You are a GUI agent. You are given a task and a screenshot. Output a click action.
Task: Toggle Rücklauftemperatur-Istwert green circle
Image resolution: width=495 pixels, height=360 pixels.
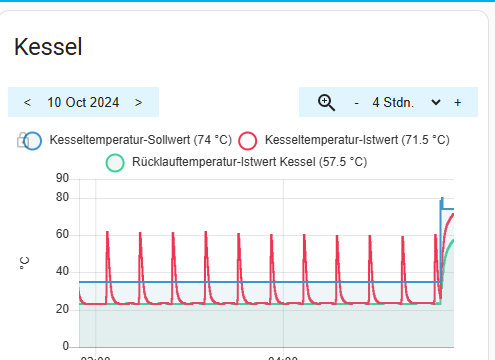pos(115,163)
